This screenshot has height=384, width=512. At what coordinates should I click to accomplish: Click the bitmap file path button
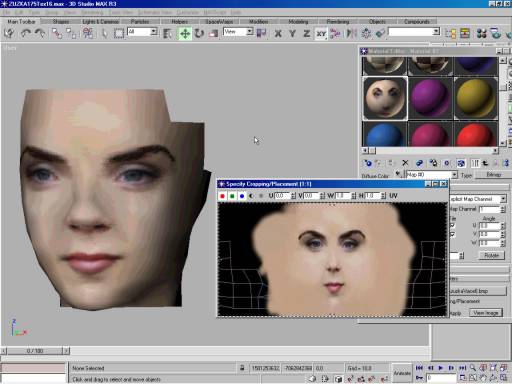coord(478,291)
